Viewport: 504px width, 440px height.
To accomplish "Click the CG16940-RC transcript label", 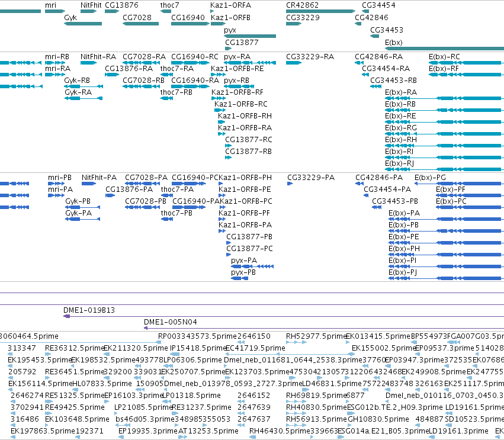I will coord(195,57).
